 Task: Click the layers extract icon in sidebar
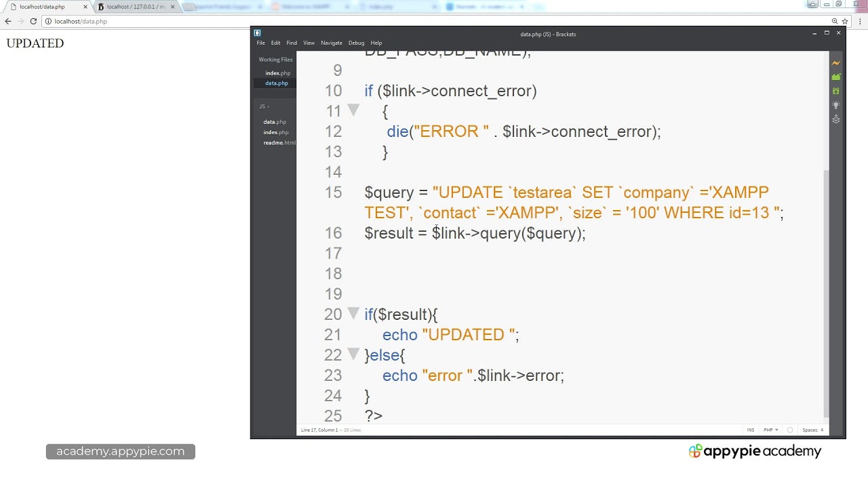[x=836, y=119]
